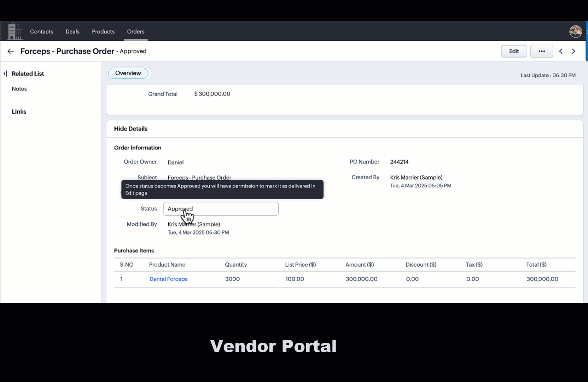Viewport: 588px width, 382px height.
Task: Click the Grand Total $ 300,000.00 value
Action: 212,94
